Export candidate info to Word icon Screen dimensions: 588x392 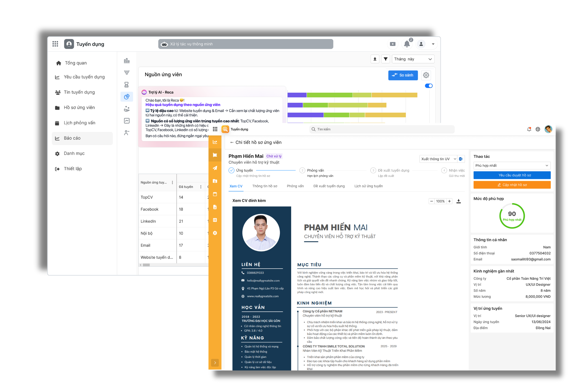point(461,159)
